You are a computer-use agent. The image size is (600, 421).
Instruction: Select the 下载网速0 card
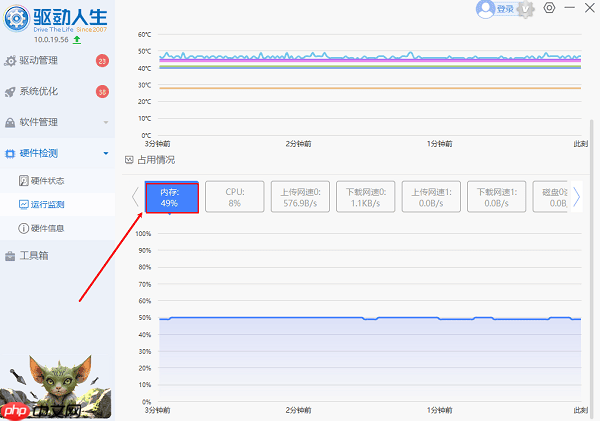(365, 197)
